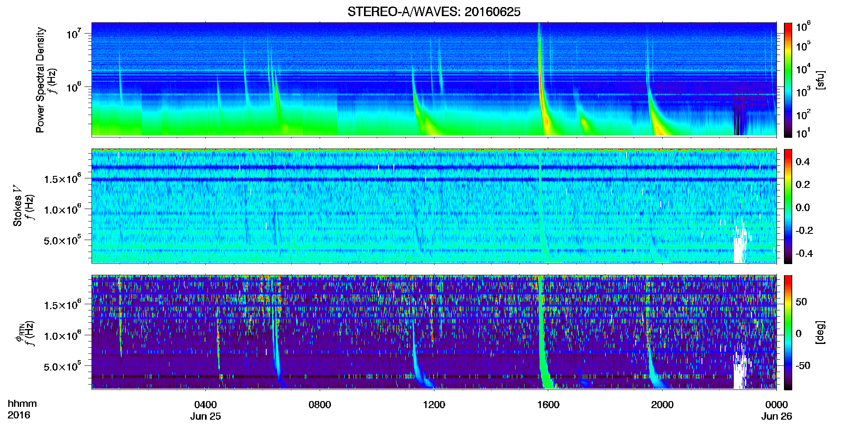The image size is (868, 447).
Task: Click the 2016 year label
Action: click(x=19, y=415)
